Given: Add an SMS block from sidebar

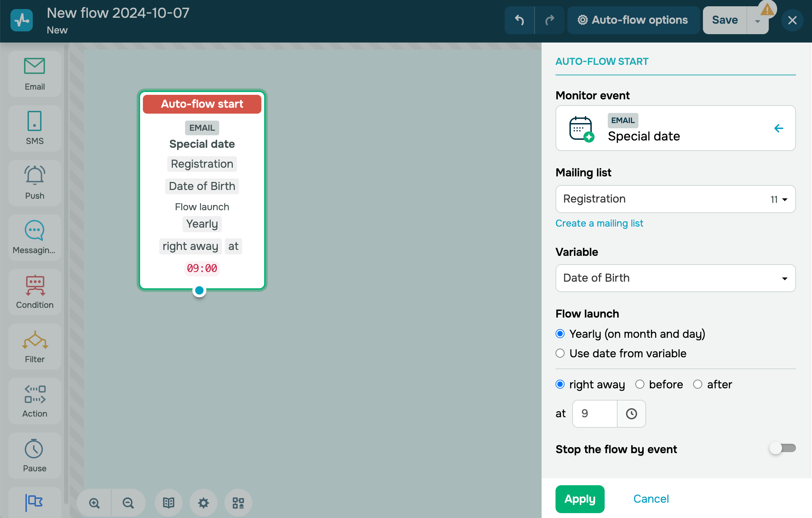Looking at the screenshot, I should click(x=35, y=128).
